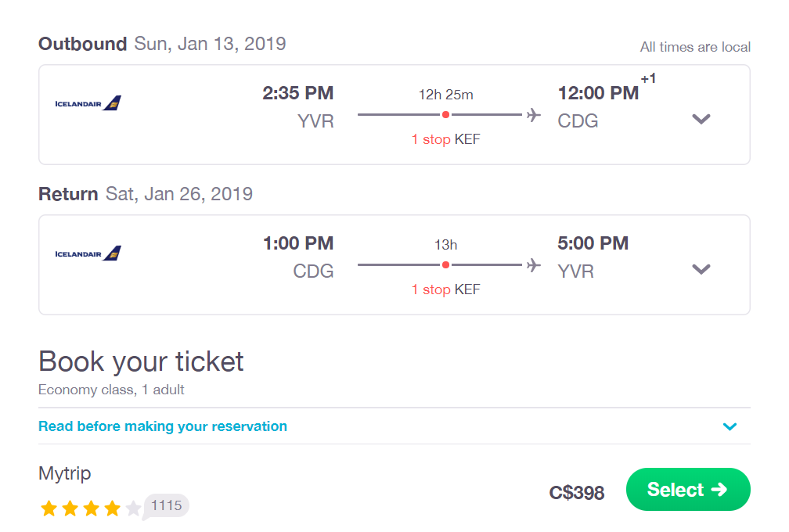Click the return 1 stop KEF label
The width and height of the screenshot is (789, 532).
tap(446, 289)
